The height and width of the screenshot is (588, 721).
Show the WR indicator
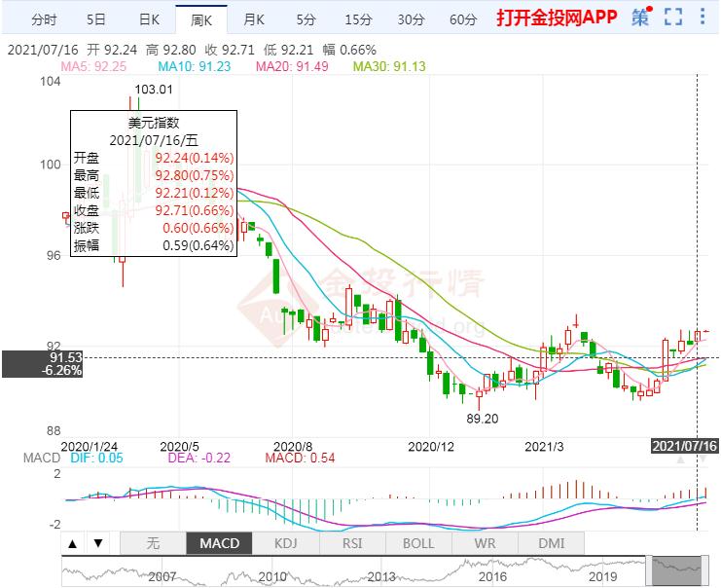(485, 543)
